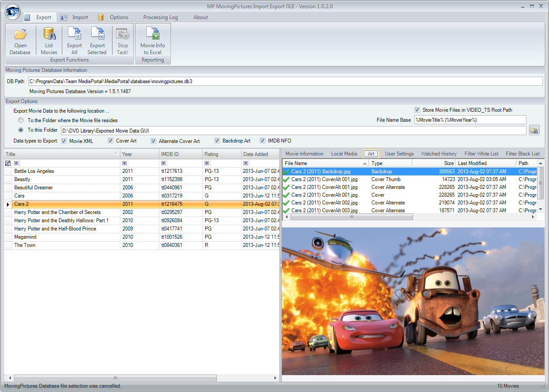The image size is (549, 392).
Task: Select Harry Potter and the Half-Blood Prince
Action: tap(142, 229)
